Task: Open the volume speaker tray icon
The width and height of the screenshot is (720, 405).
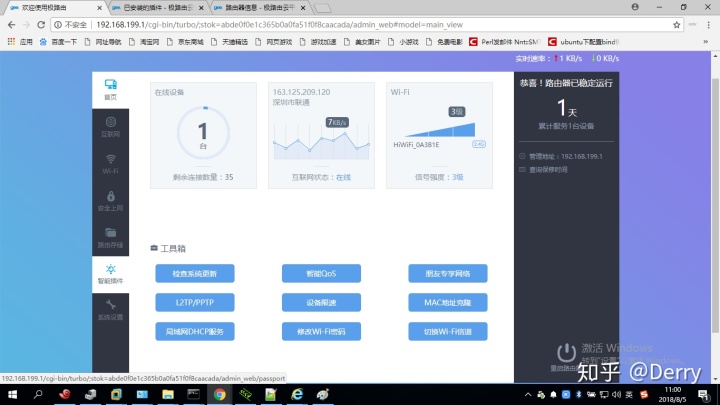Action: pyautogui.click(x=616, y=394)
